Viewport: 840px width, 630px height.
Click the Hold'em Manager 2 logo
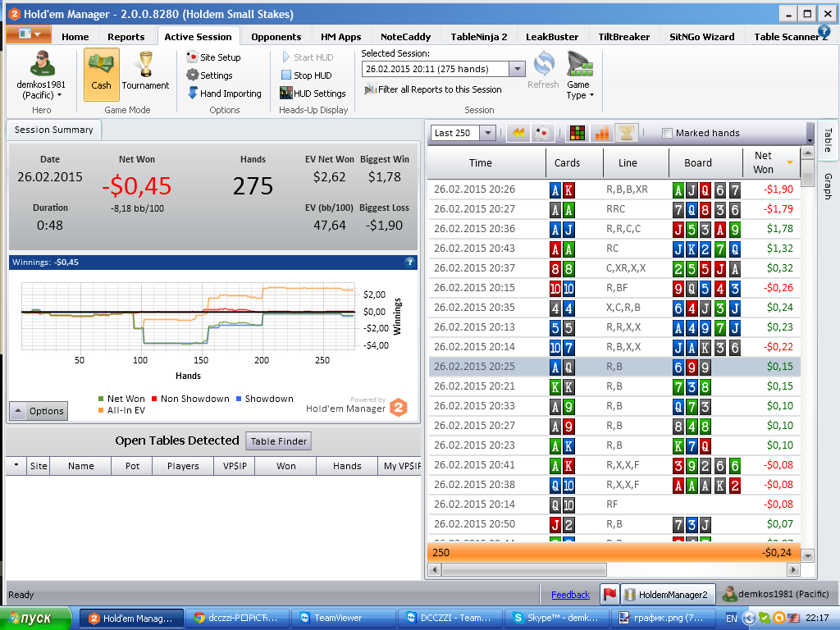(399, 409)
